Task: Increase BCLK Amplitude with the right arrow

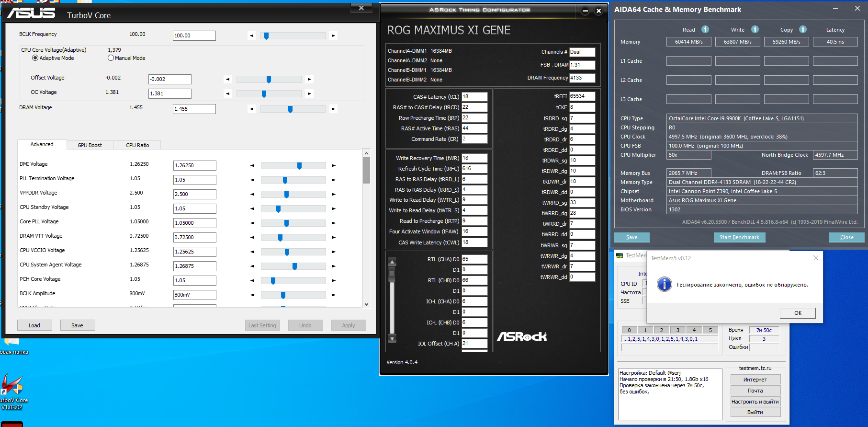Action: click(334, 295)
